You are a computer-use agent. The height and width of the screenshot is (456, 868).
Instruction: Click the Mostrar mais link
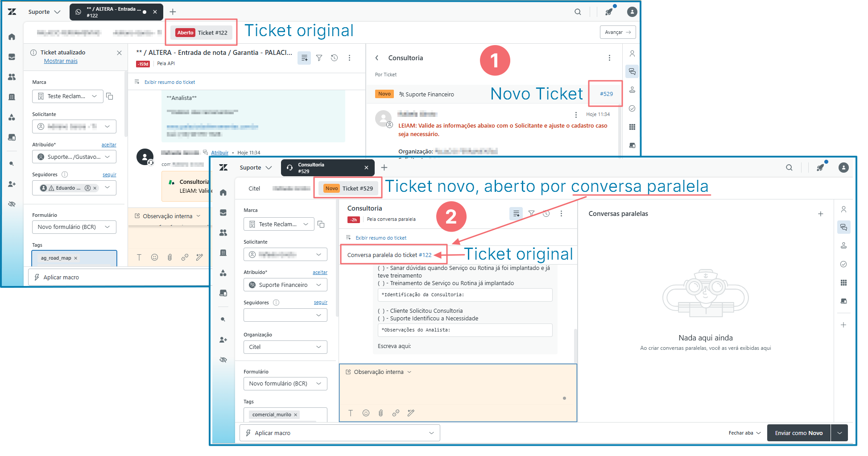click(x=61, y=61)
